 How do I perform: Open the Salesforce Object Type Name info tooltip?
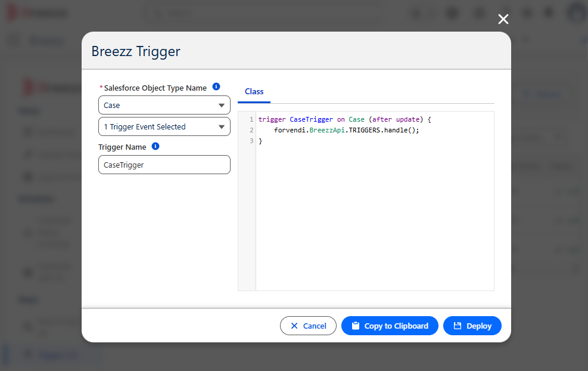pyautogui.click(x=216, y=86)
